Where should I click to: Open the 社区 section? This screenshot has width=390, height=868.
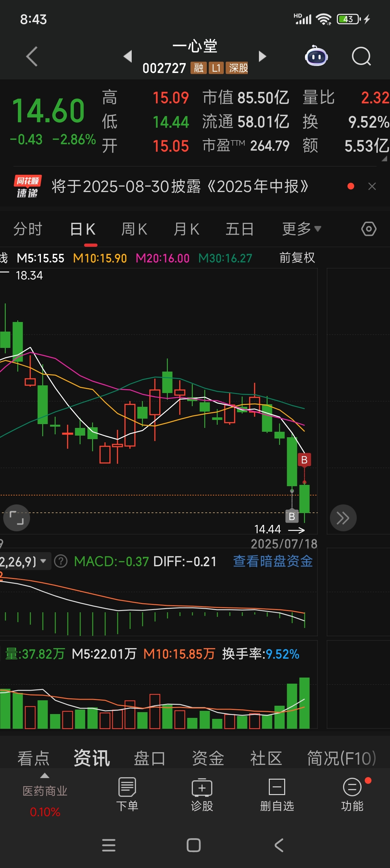coord(266,758)
